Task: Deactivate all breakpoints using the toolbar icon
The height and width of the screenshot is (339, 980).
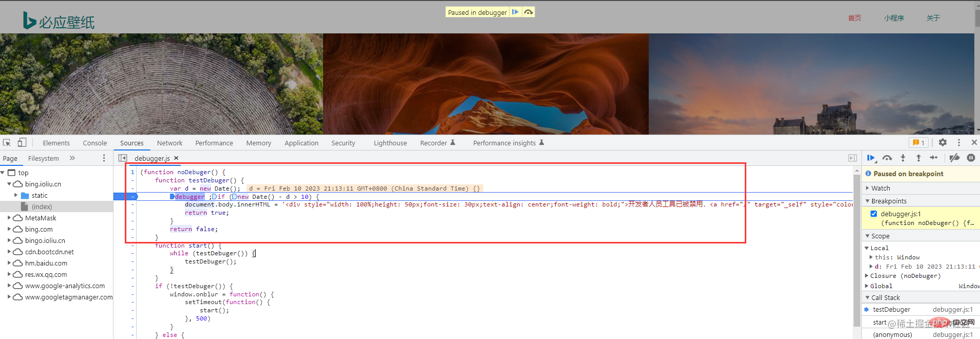Action: coord(954,158)
